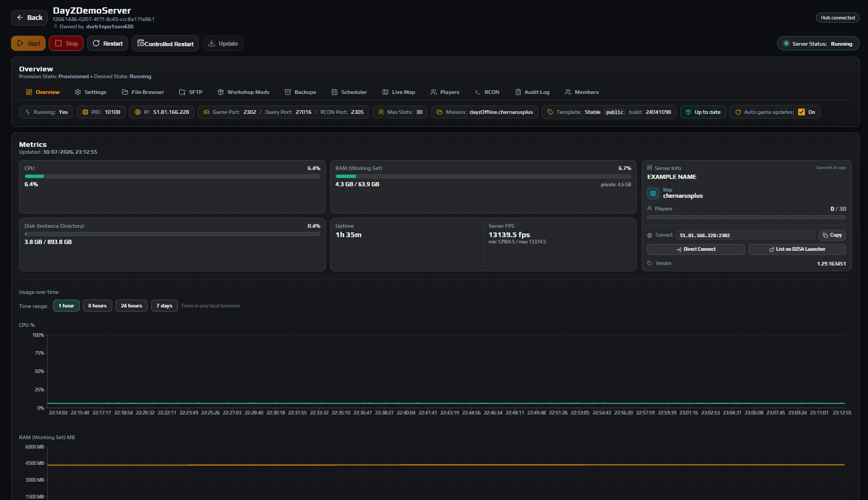Click the chip icon beside PID
The height and width of the screenshot is (500, 868).
(x=86, y=112)
